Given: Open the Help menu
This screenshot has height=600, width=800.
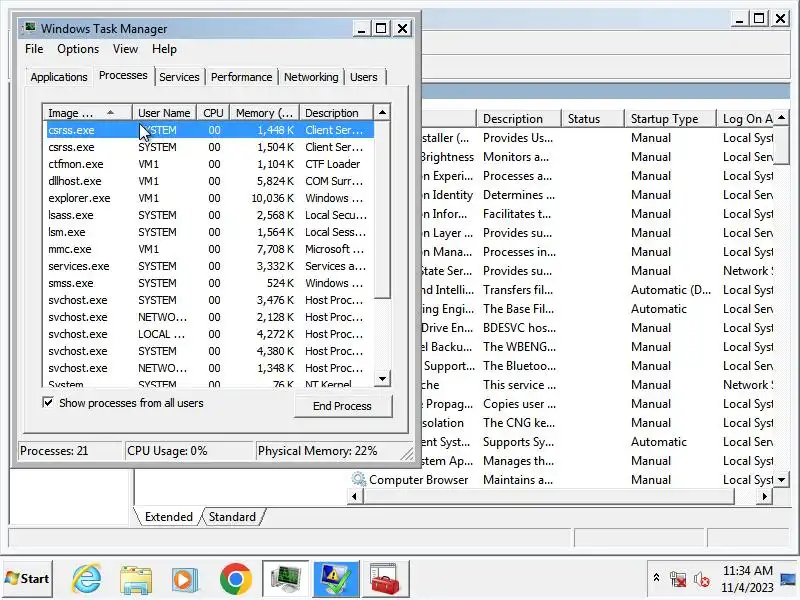Looking at the screenshot, I should point(164,49).
